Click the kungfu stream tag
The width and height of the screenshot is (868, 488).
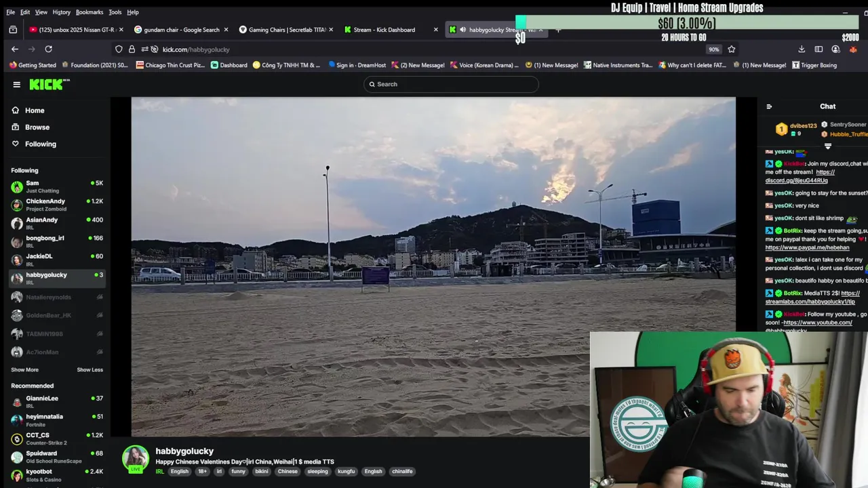coord(346,471)
